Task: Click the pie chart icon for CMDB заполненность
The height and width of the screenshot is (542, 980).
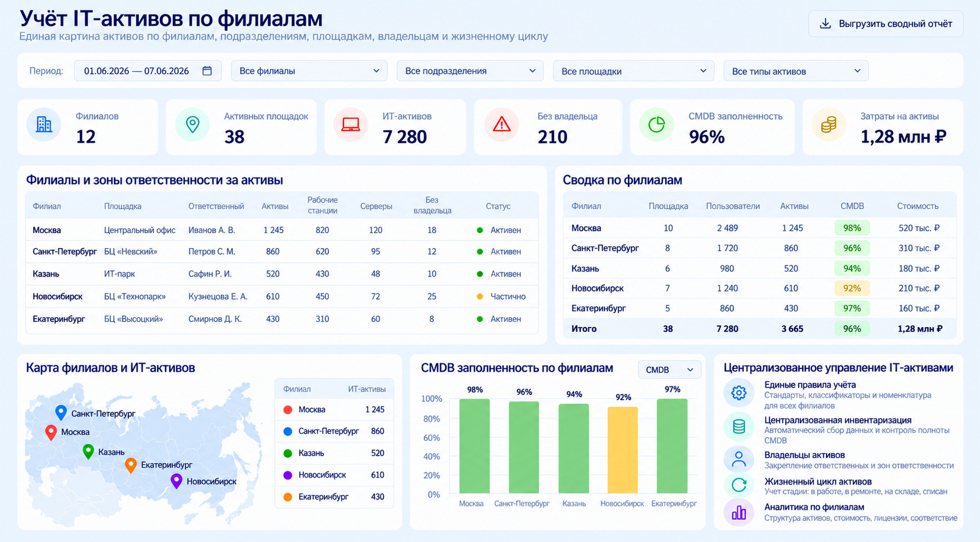Action: [x=656, y=124]
